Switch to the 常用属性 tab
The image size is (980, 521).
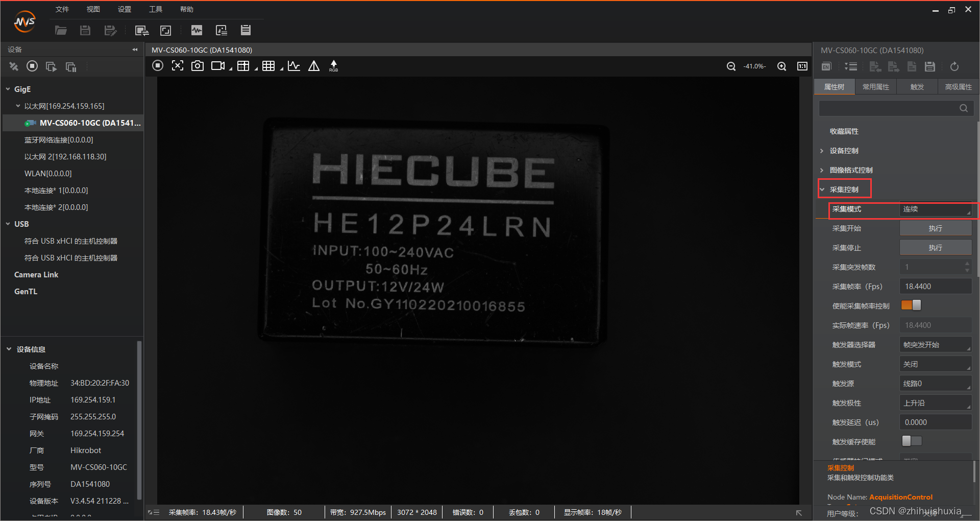point(876,87)
